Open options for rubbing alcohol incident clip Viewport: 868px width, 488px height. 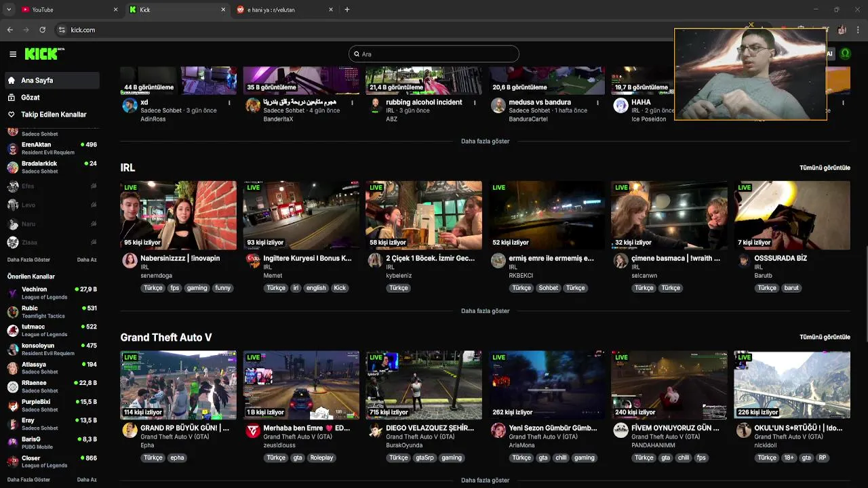coord(475,103)
